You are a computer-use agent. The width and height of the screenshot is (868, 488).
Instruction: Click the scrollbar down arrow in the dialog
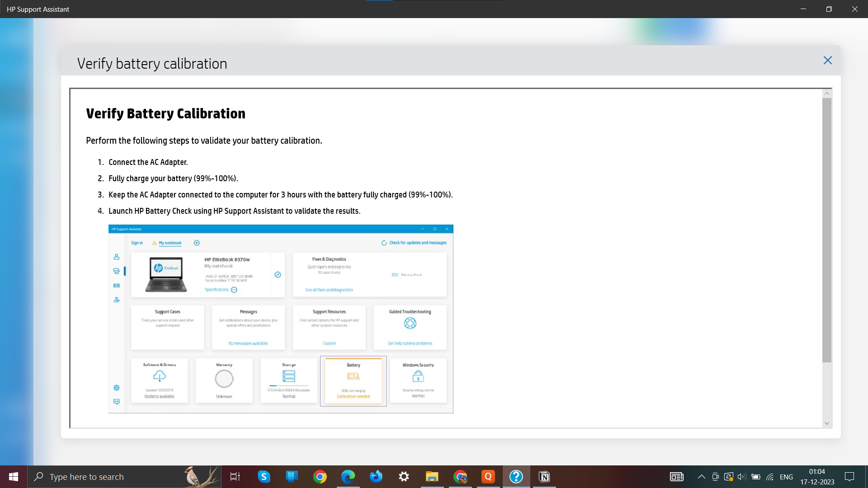click(x=827, y=423)
